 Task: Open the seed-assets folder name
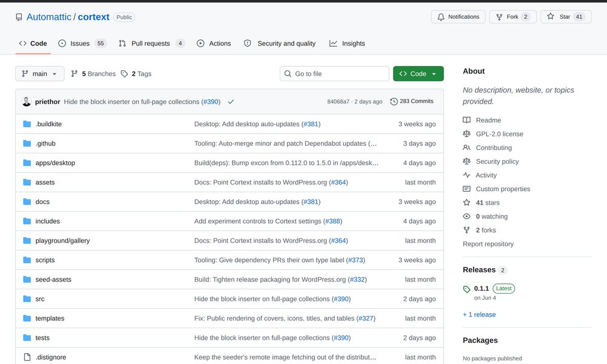click(x=53, y=279)
